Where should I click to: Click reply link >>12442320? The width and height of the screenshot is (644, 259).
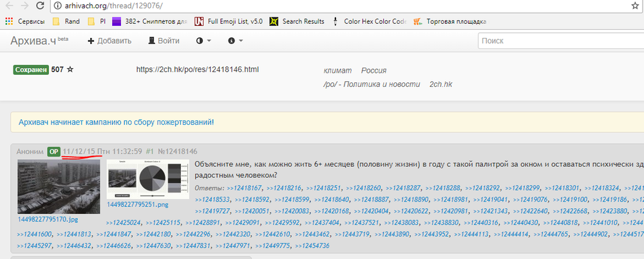(233, 235)
